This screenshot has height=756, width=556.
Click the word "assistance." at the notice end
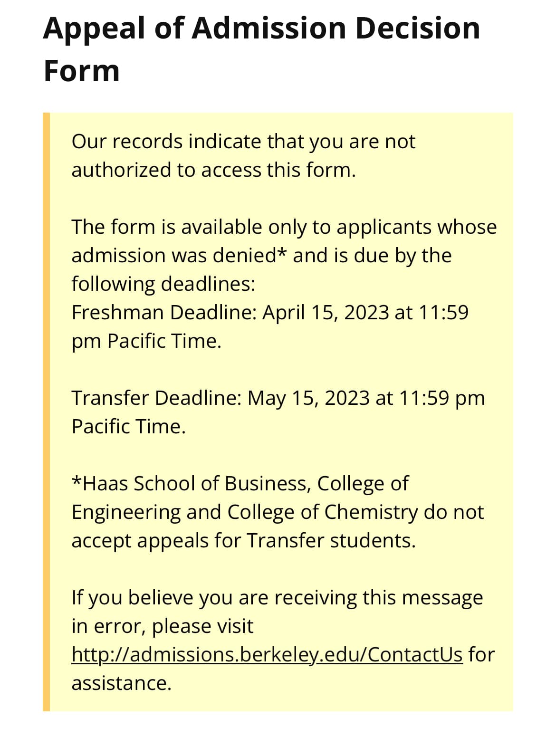[x=121, y=683]
